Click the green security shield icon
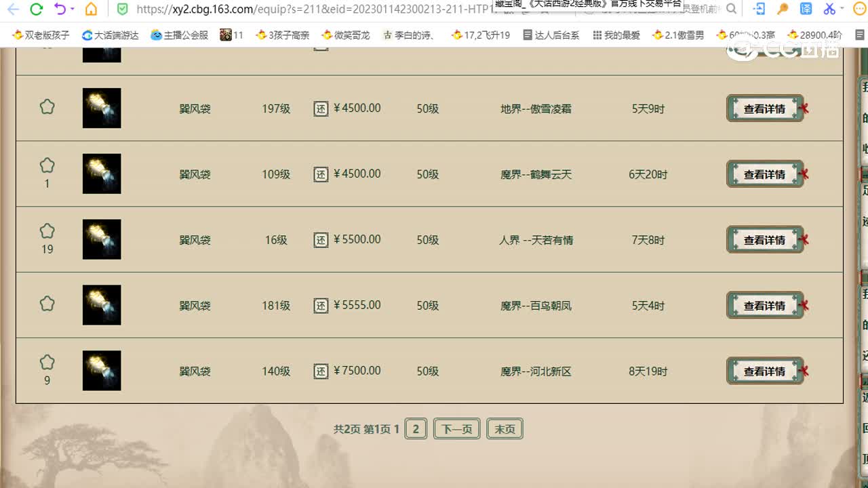Viewport: 868px width, 488px height. (x=122, y=9)
